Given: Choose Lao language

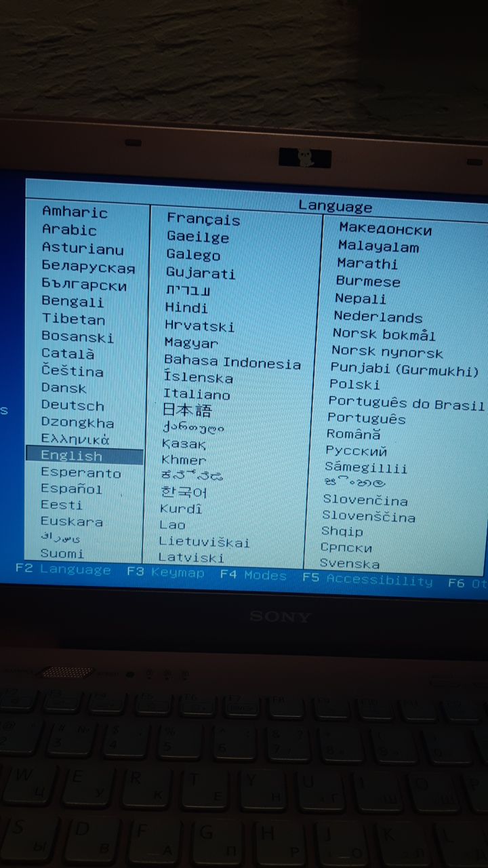Looking at the screenshot, I should (172, 524).
